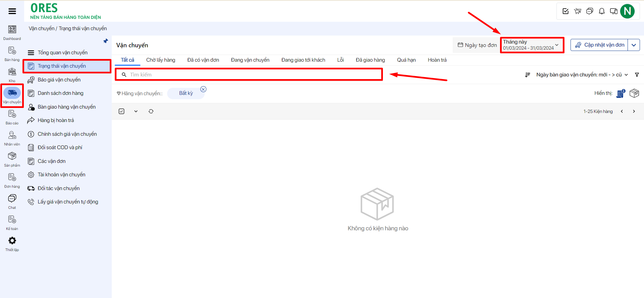Open the hamburger menu at top left

click(12, 11)
